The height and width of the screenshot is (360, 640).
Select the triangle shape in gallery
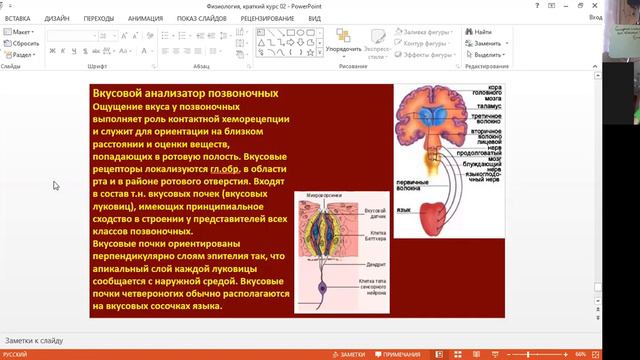(x=261, y=42)
